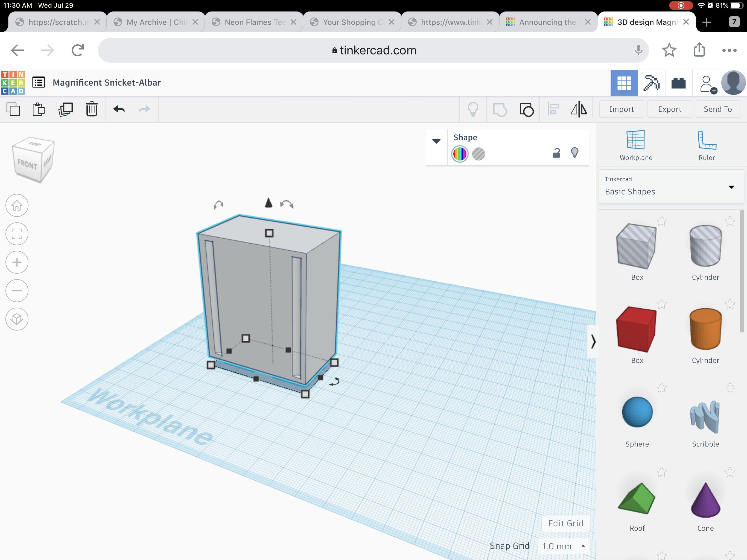Select Hole striped swatch
Image resolution: width=747 pixels, height=560 pixels.
[x=478, y=154]
